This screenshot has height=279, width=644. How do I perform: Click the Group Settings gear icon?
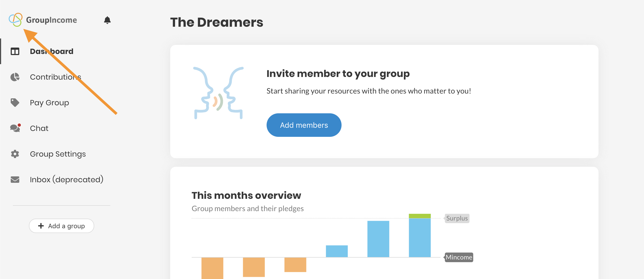15,154
